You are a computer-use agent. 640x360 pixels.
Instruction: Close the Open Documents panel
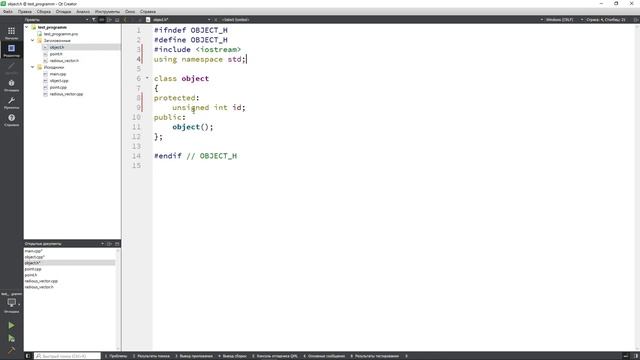tap(117, 244)
